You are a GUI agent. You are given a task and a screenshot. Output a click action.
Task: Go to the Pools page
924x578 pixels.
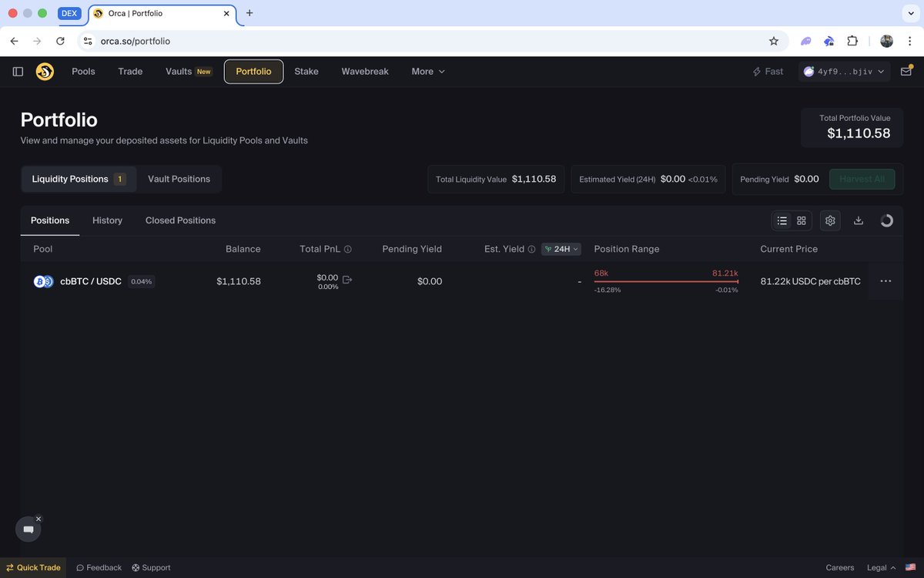point(83,72)
